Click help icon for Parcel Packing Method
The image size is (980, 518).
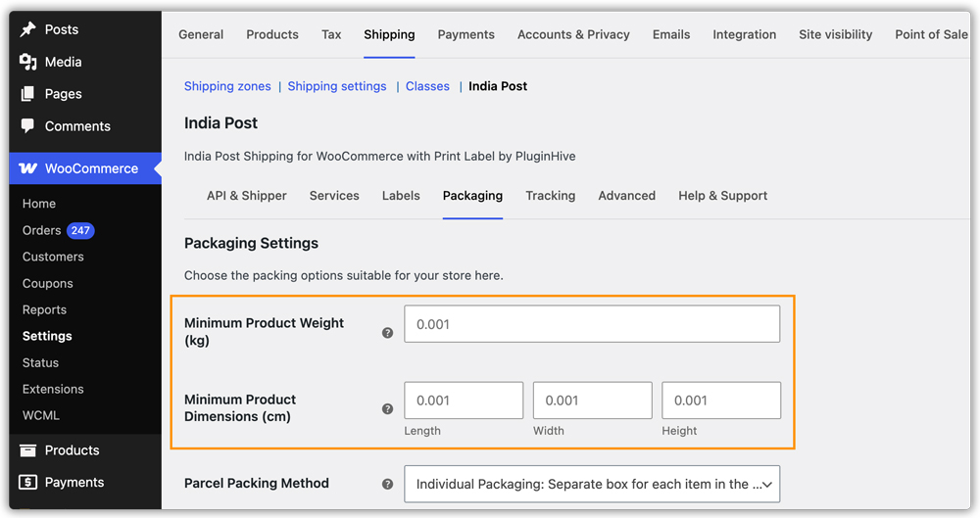coord(387,485)
